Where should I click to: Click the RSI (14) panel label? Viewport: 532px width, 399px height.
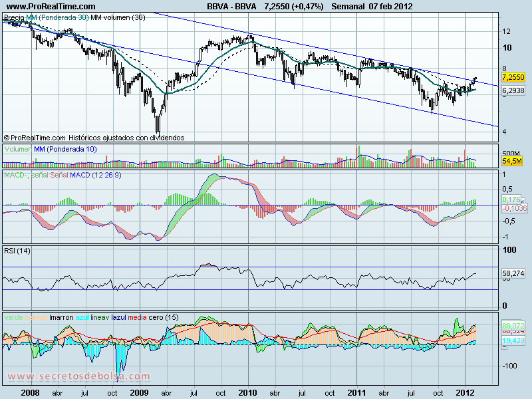point(17,251)
